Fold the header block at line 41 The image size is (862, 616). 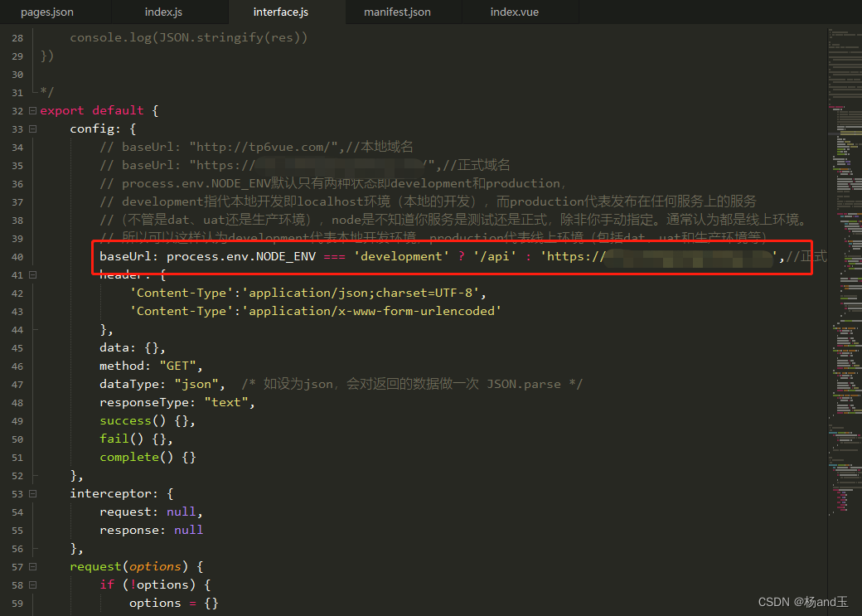click(32, 274)
